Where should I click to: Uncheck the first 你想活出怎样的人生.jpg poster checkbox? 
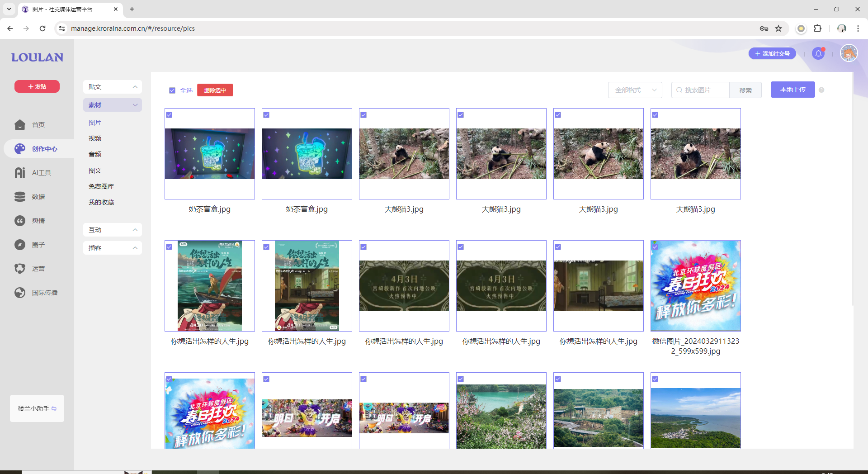(x=169, y=247)
